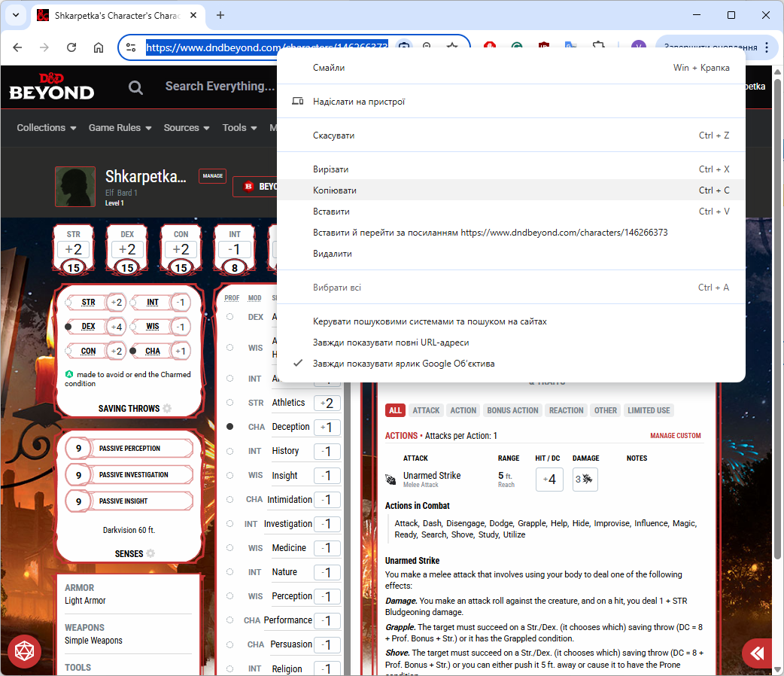Open Saving Throws settings gear

[x=167, y=409]
